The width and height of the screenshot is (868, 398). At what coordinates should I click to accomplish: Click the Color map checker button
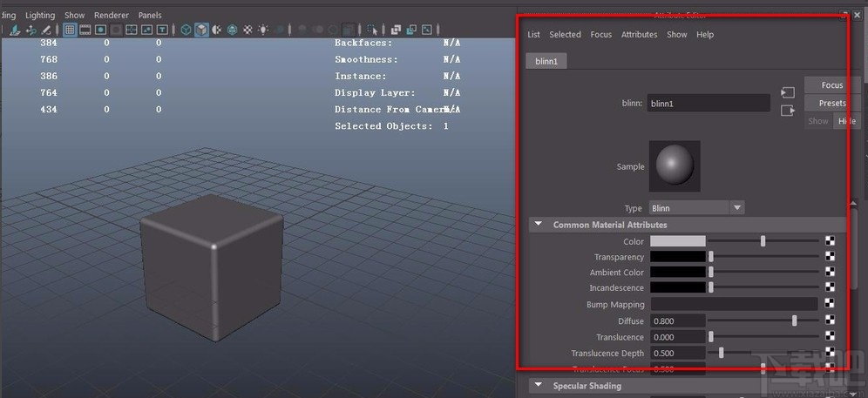(830, 240)
